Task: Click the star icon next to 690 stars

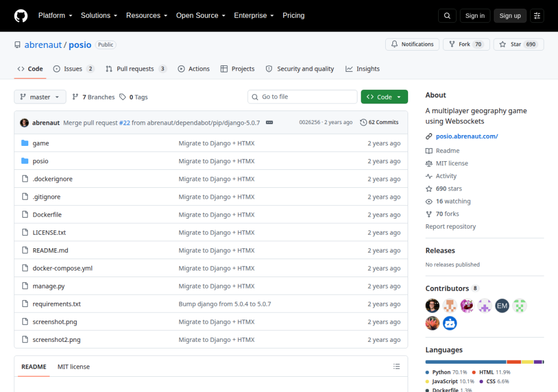Action: point(429,188)
